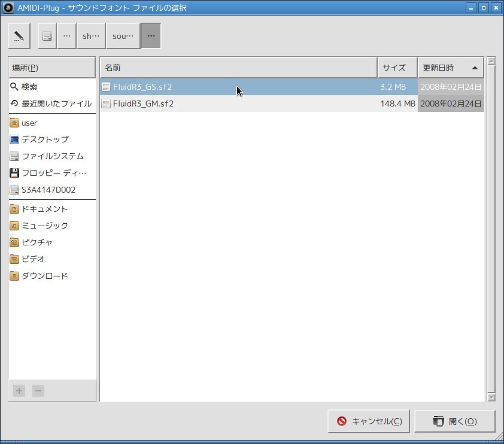The image size is (504, 444).
Task: Open the フロッピー ディ… floppy drive
Action: pos(51,173)
